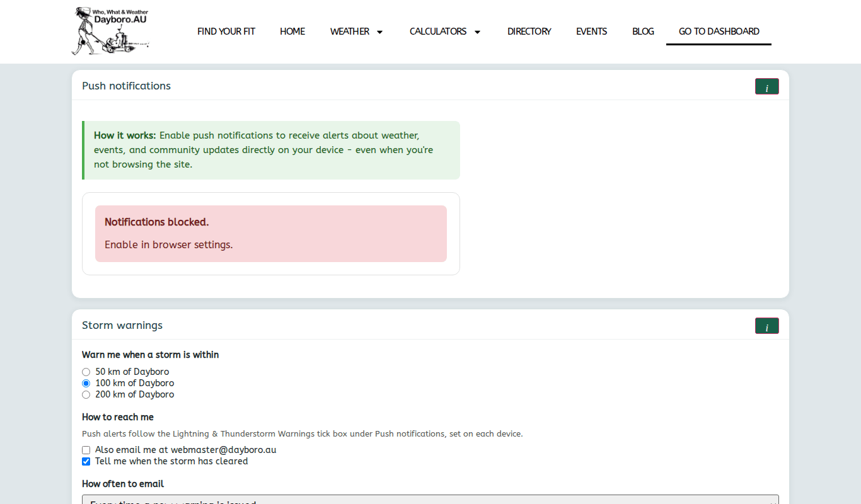The height and width of the screenshot is (504, 861).
Task: Select 200 km of Dayboro radio
Action: [x=86, y=394]
